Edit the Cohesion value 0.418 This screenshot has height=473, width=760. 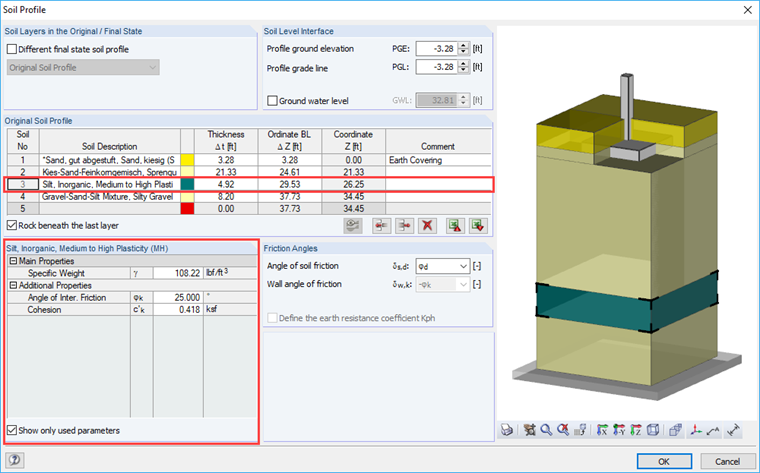coord(178,310)
